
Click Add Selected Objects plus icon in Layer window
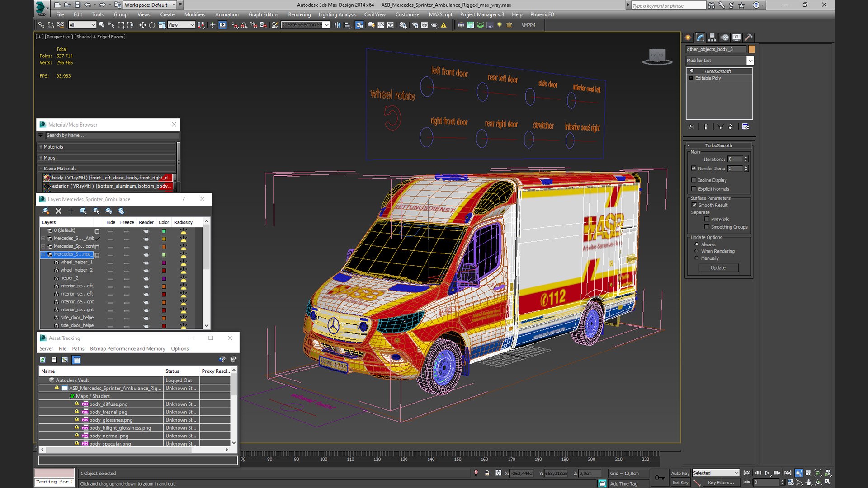click(x=71, y=211)
